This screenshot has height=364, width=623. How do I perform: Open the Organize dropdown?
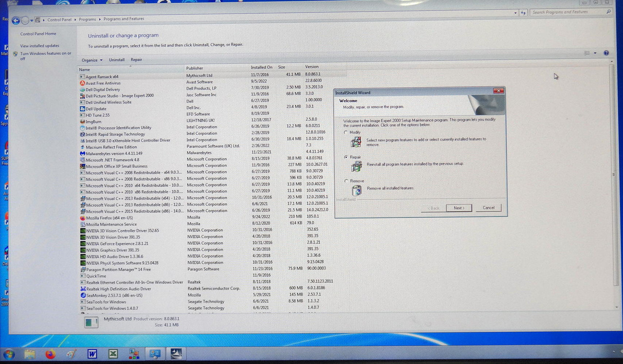[92, 60]
